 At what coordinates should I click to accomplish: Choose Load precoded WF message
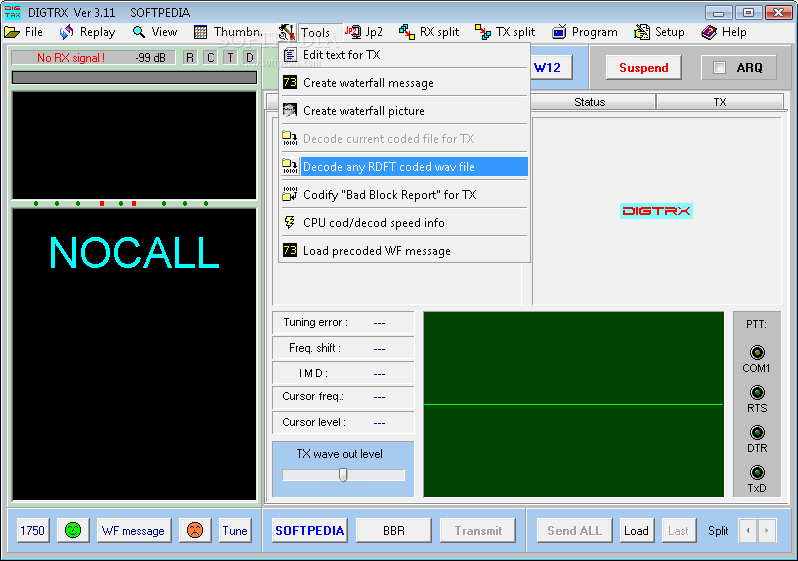[405, 250]
